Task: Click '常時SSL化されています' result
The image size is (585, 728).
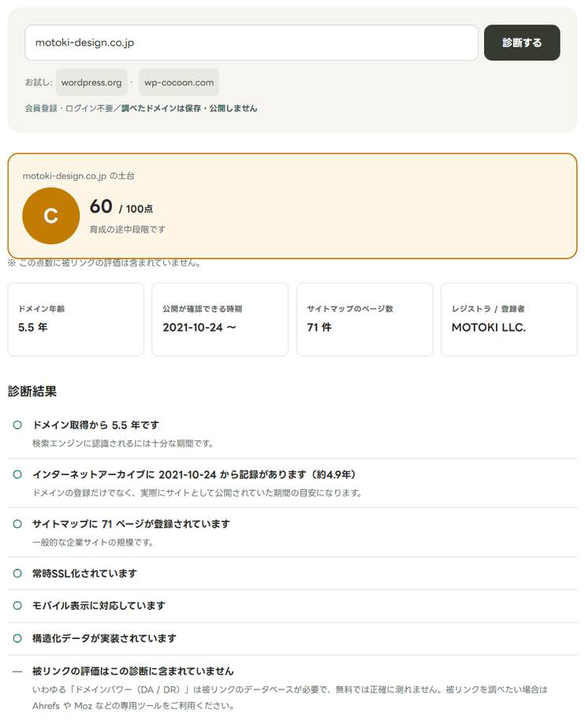Action: [x=84, y=574]
